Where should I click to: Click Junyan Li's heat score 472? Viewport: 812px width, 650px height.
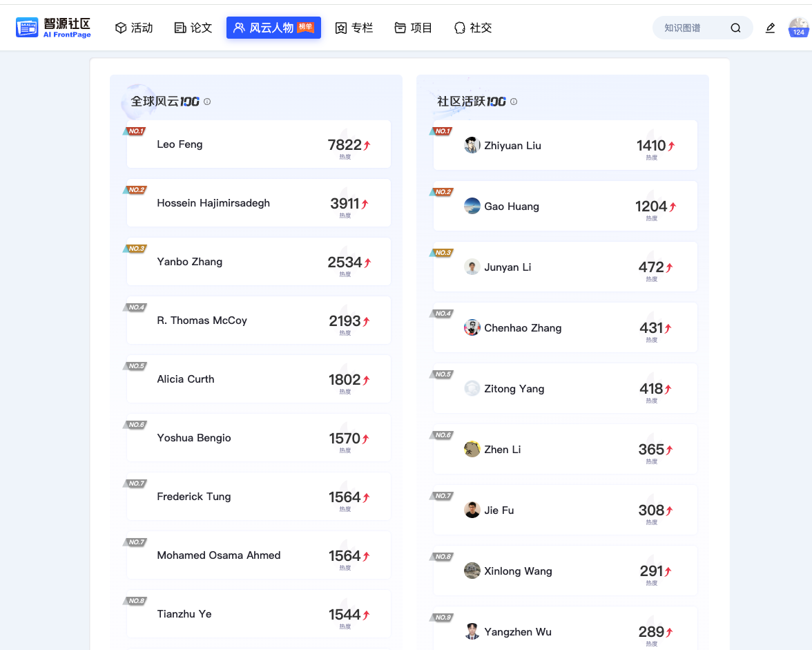(x=651, y=267)
